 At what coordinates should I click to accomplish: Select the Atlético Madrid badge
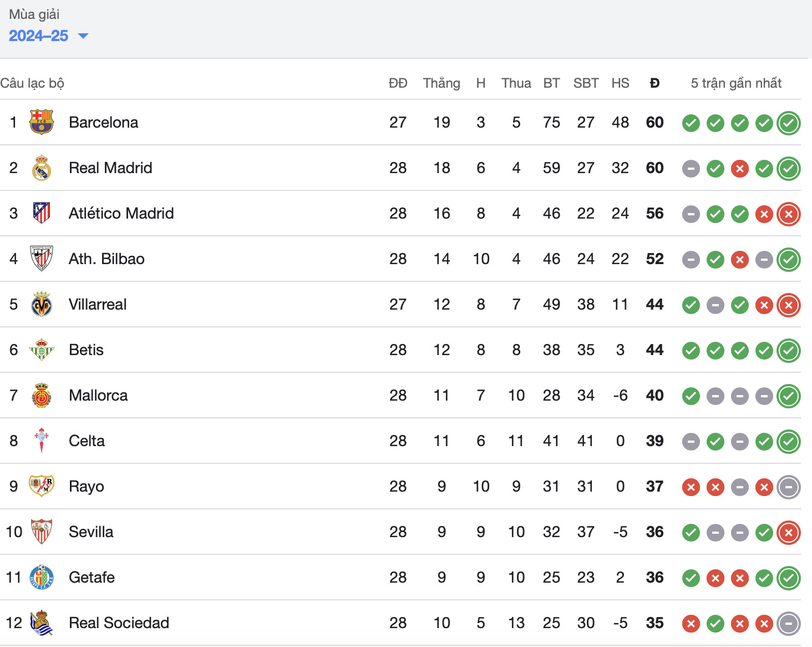42,213
